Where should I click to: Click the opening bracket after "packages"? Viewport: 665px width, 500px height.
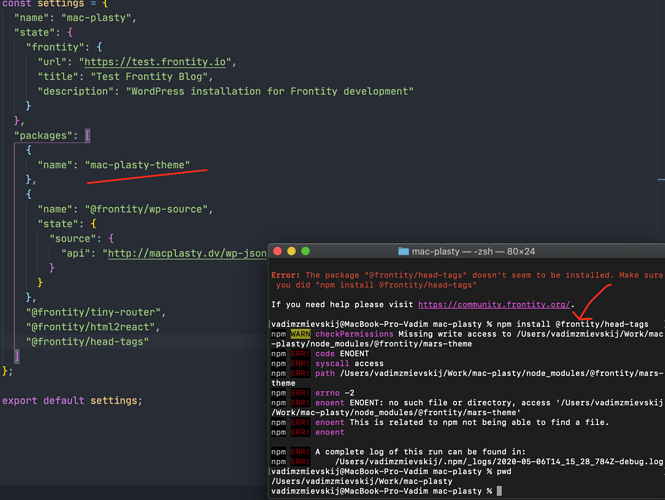click(87, 134)
